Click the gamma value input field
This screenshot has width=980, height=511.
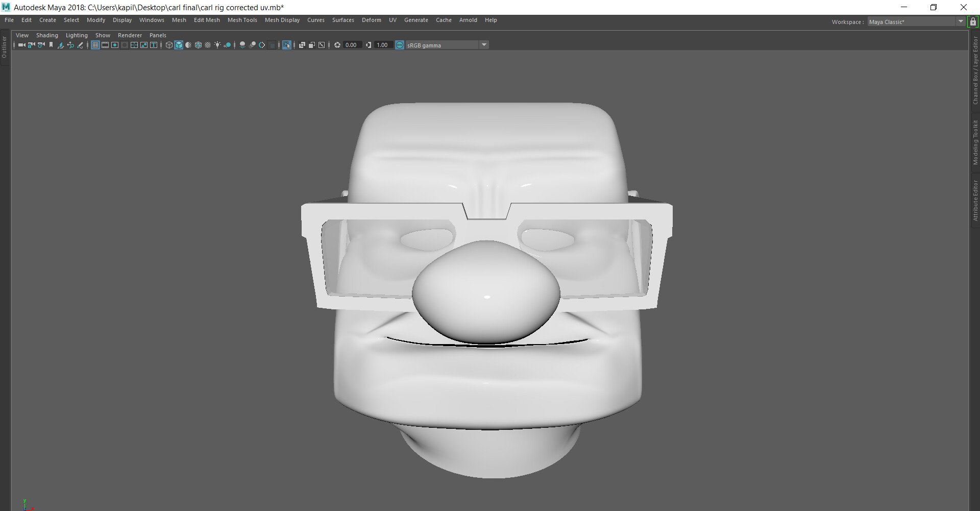[383, 45]
